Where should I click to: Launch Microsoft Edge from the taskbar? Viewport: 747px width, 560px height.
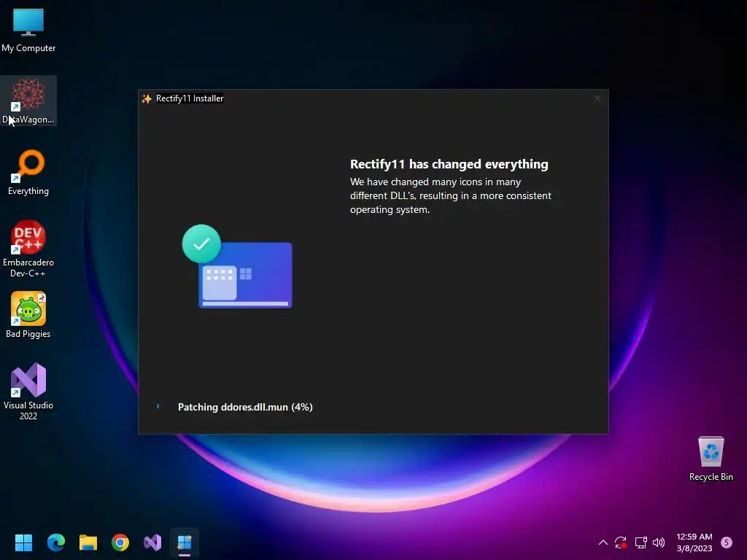tap(55, 542)
